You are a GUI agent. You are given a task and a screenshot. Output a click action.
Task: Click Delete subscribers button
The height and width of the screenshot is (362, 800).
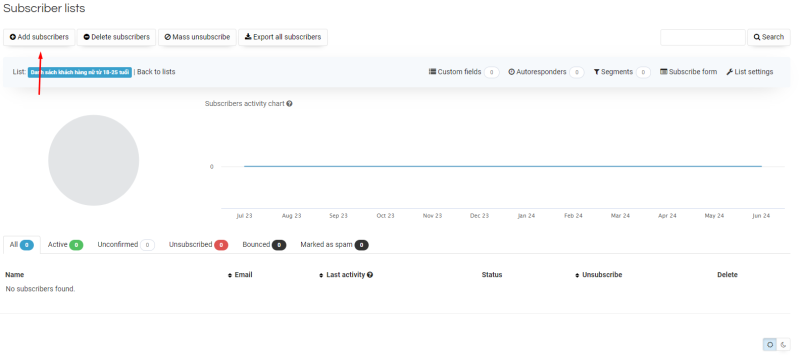pyautogui.click(x=116, y=37)
